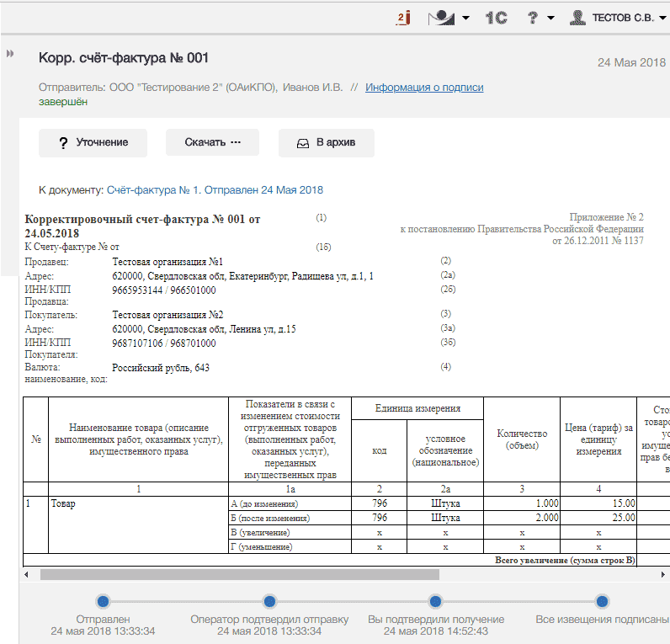670x644 pixels.
Task: Click the seller address with Радищева ул
Action: coord(242,276)
